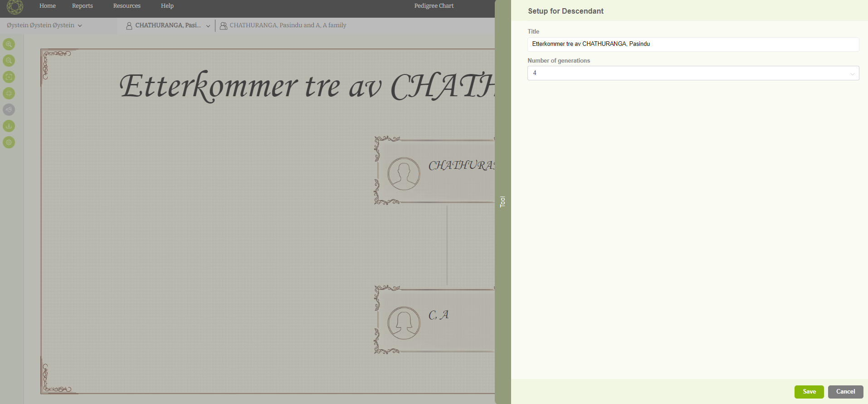The width and height of the screenshot is (868, 404).
Task: Cancel the descendant setup panel
Action: [x=845, y=392]
